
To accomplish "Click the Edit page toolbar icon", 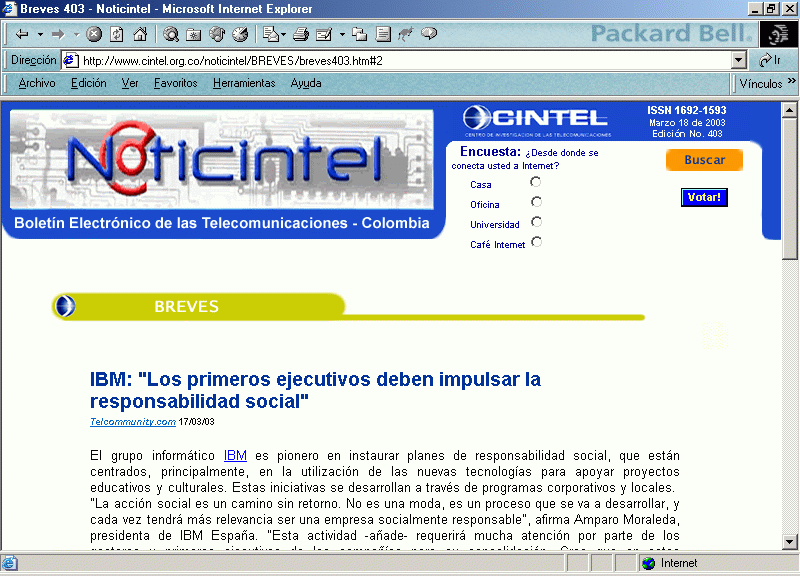I will [324, 34].
